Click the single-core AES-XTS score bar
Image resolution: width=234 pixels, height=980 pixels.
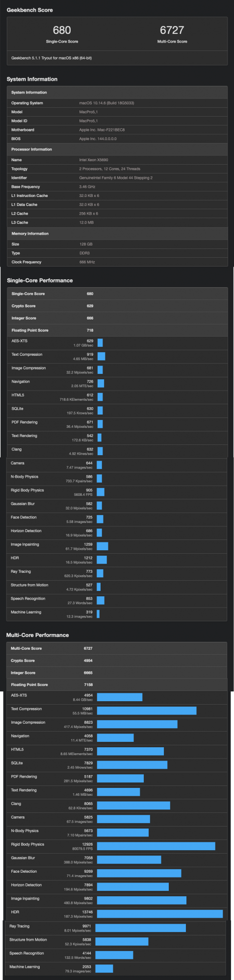[x=100, y=343]
